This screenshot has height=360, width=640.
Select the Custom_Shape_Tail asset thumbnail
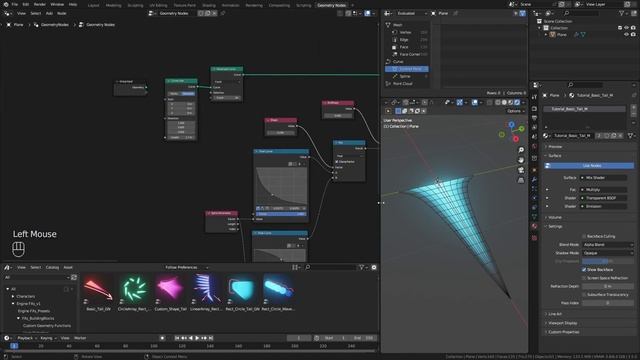[170, 289]
